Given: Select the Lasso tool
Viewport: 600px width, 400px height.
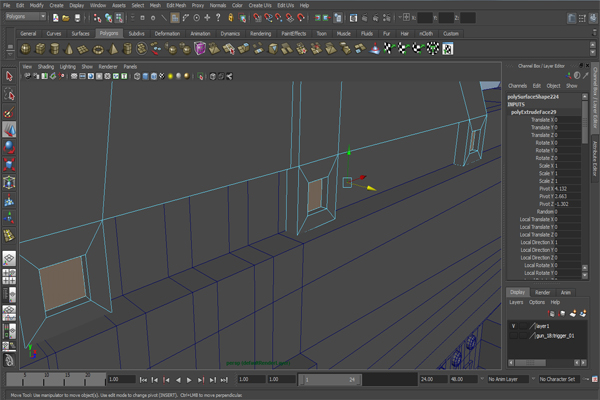Looking at the screenshot, I should pyautogui.click(x=9, y=94).
